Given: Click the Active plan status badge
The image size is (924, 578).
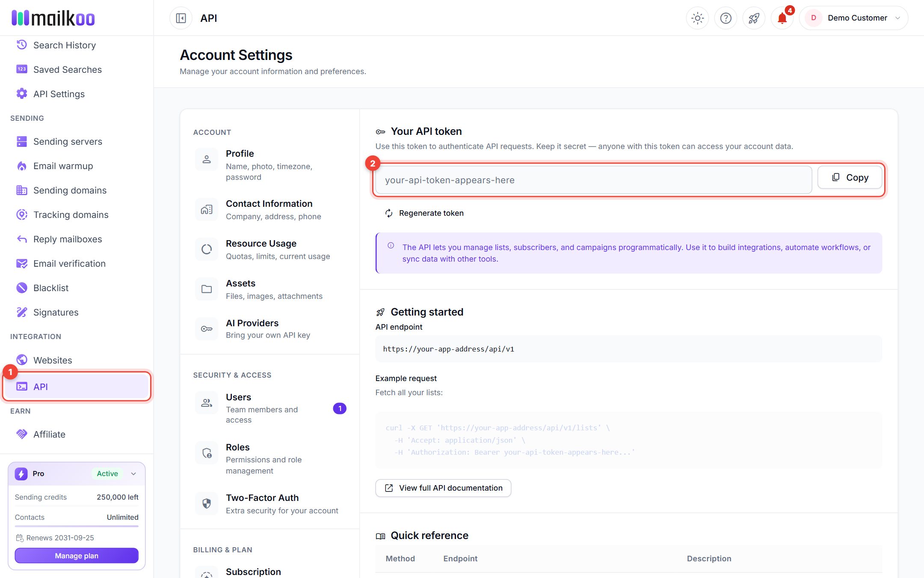Looking at the screenshot, I should pos(107,474).
